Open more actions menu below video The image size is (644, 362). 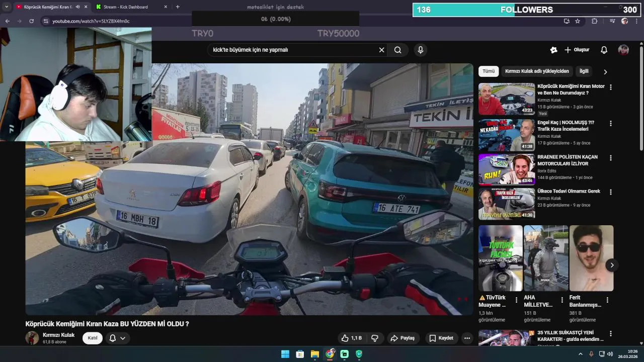tap(467, 338)
